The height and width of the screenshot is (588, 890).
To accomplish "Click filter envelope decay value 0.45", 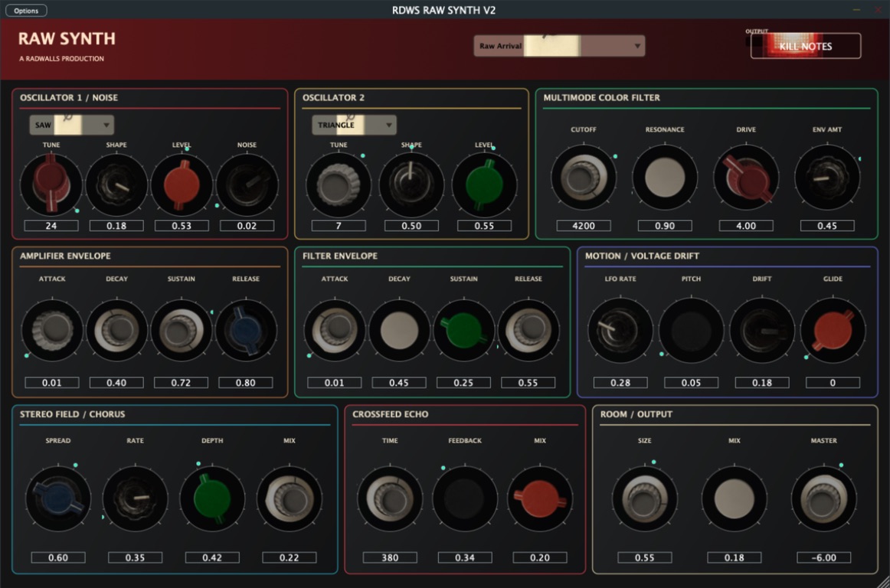I will (399, 383).
